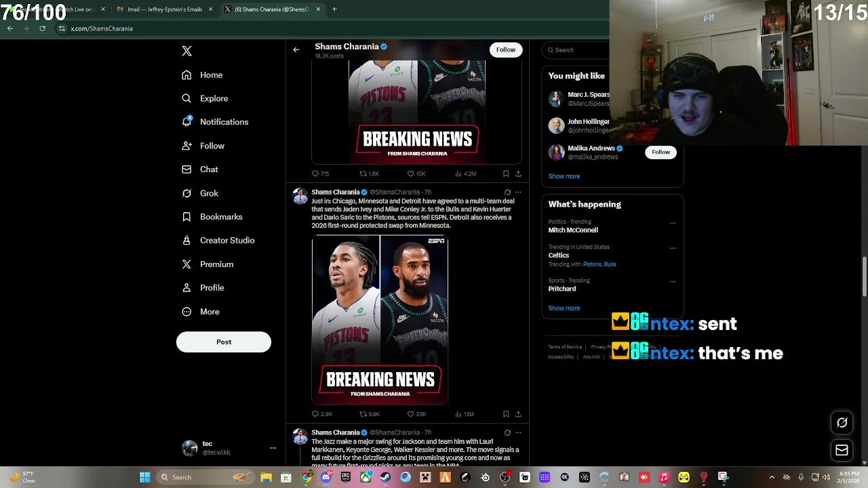View analytics of the 13M views tweet

pyautogui.click(x=465, y=414)
